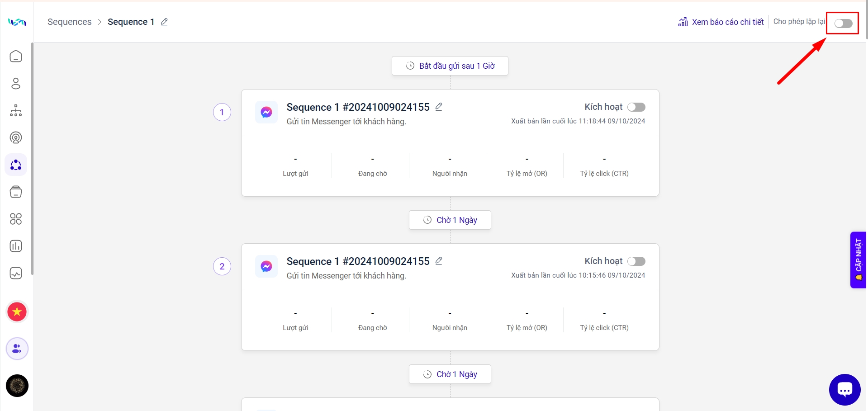This screenshot has width=868, height=411.
Task: Go to Sequences breadcrumb
Action: [x=69, y=22]
